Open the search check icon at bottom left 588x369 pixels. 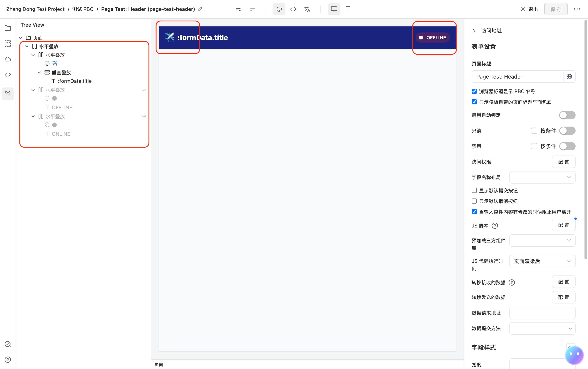click(x=8, y=344)
